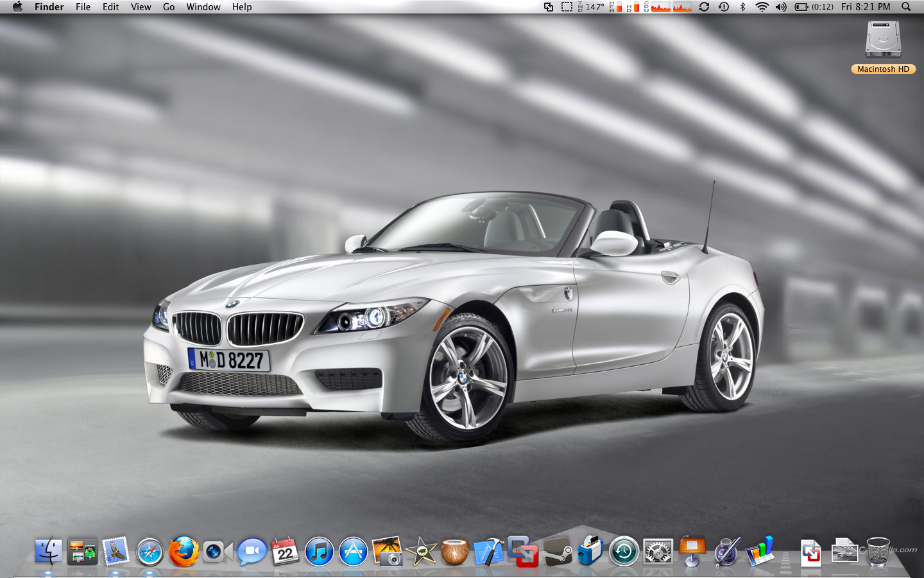Open iMovie star icon in Dock
Viewport: 924px width, 578px height.
(421, 552)
